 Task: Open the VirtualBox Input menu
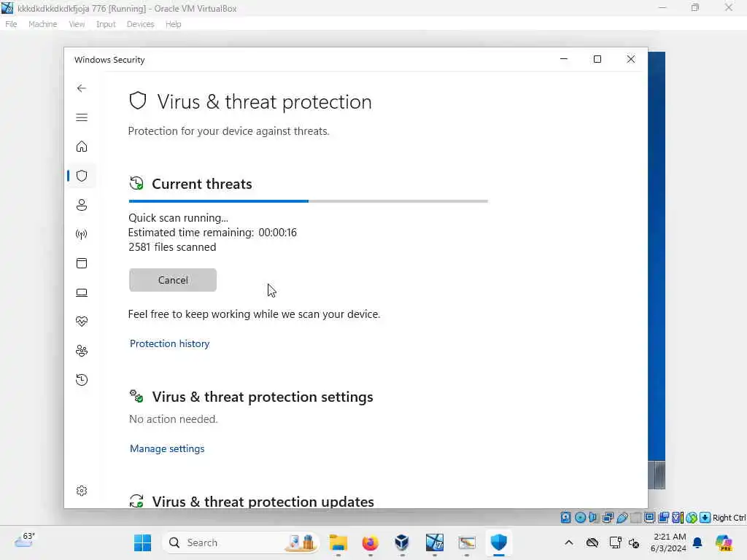[x=106, y=24]
